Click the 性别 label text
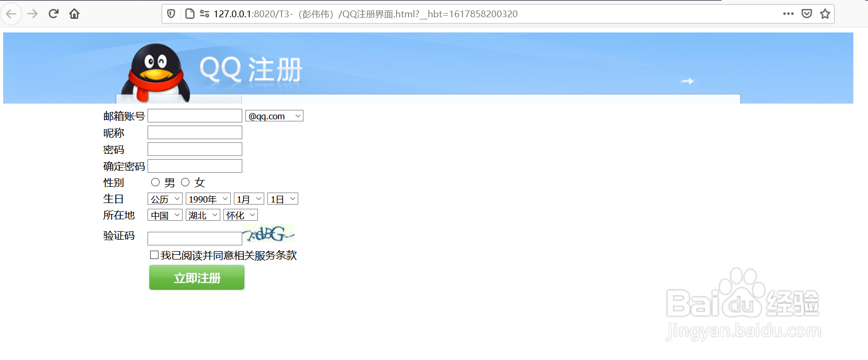This screenshot has height=360, width=868. coord(114,183)
